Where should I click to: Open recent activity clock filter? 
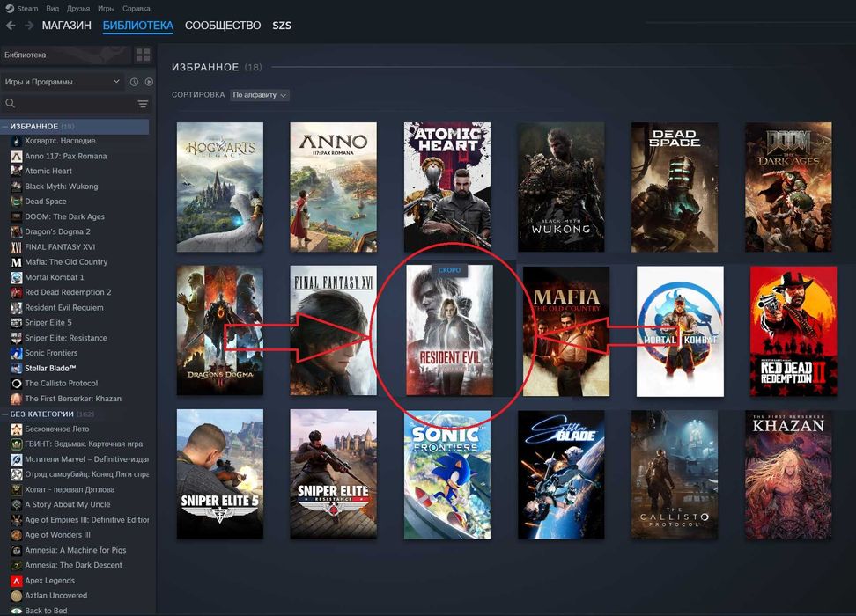tap(134, 82)
